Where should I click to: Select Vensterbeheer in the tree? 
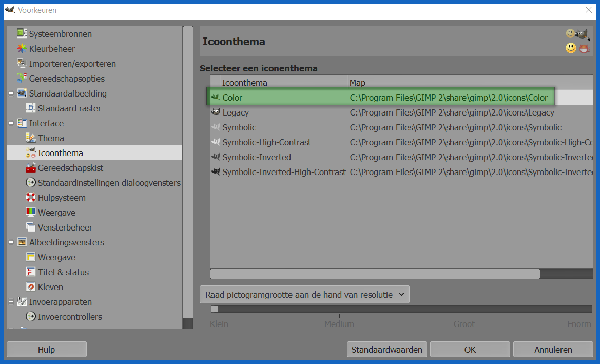click(65, 227)
